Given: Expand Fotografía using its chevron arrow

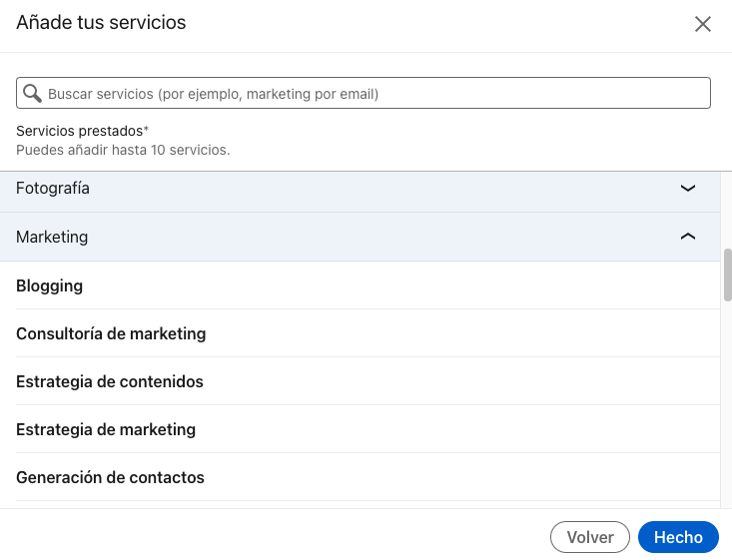Looking at the screenshot, I should pyautogui.click(x=687, y=188).
